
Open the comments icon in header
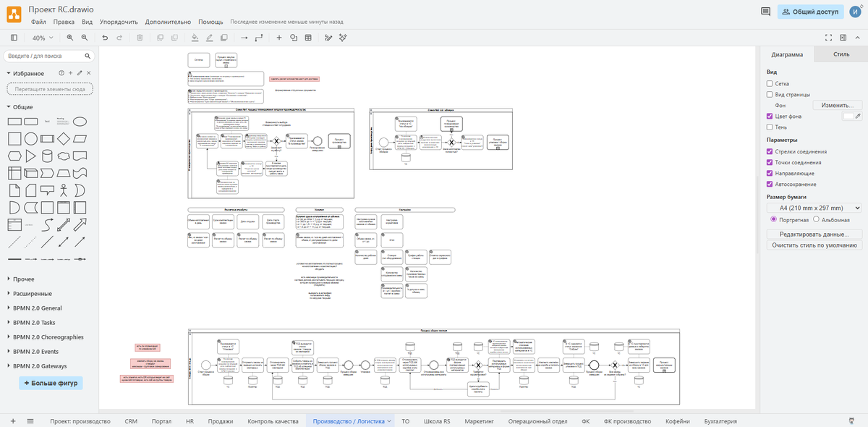coord(766,12)
